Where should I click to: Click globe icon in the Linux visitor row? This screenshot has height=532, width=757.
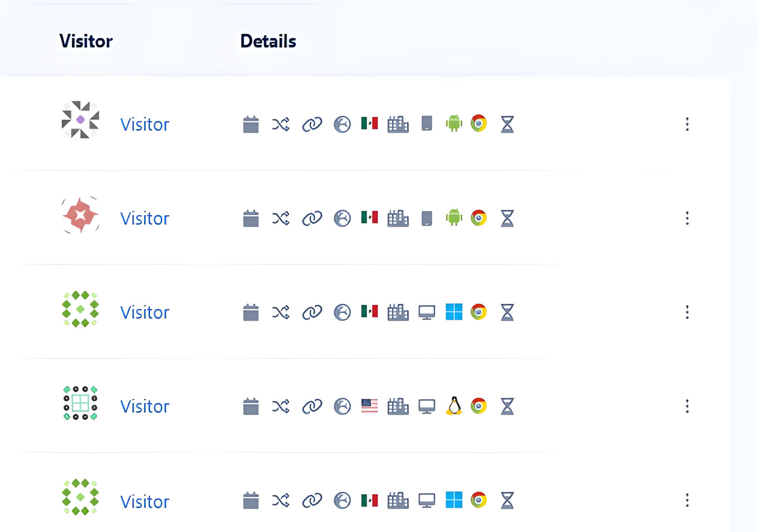click(x=342, y=406)
